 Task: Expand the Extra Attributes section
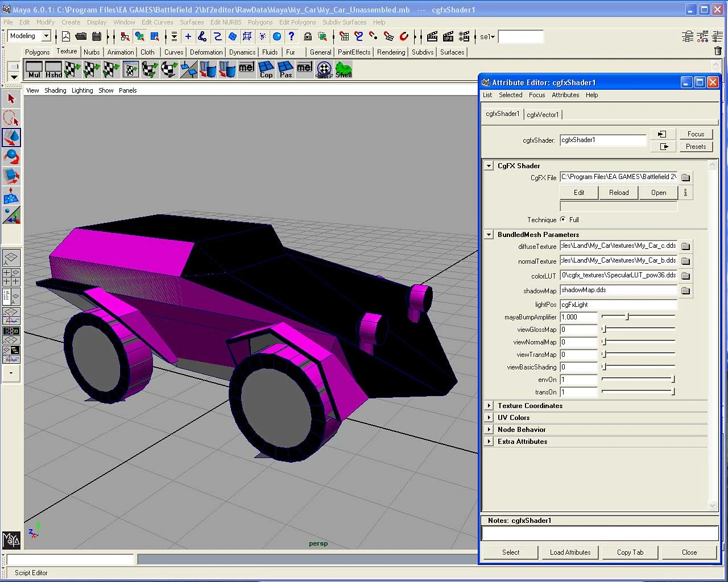click(x=489, y=442)
